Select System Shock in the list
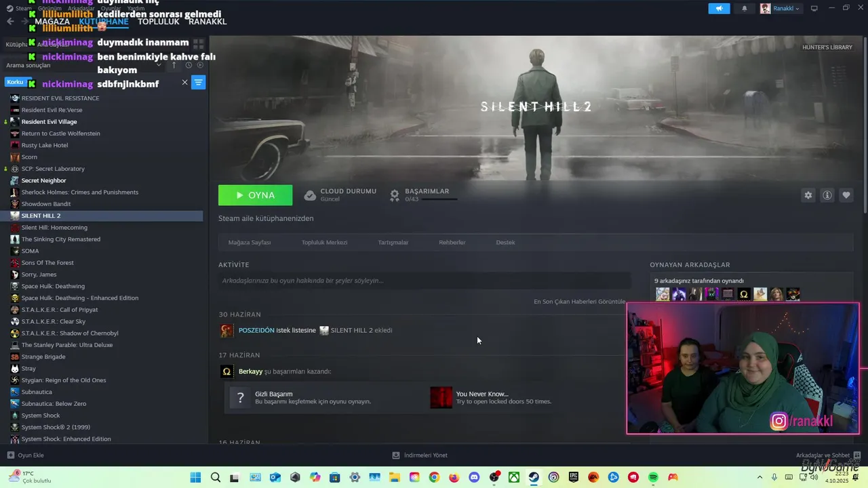Screen dimensions: 868x488 (41, 415)
